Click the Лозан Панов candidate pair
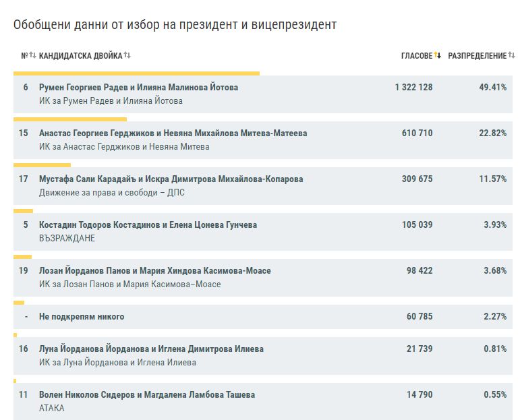This screenshot has height=420, width=520. pos(154,271)
